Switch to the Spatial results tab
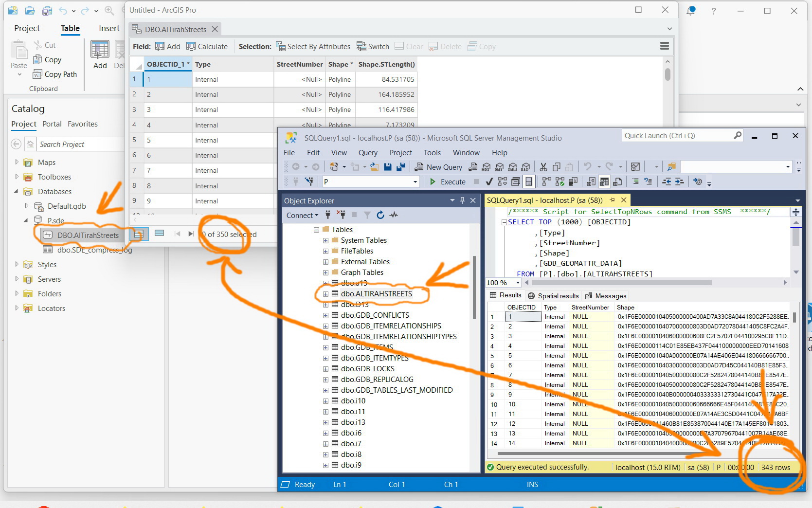 coord(553,296)
